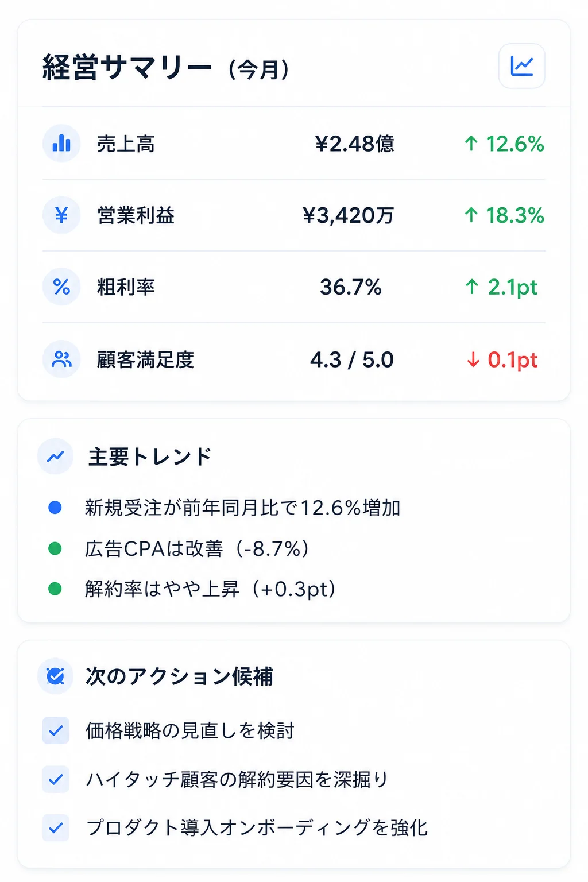
Task: Click the green 18.3% increase indicator
Action: coord(504,215)
